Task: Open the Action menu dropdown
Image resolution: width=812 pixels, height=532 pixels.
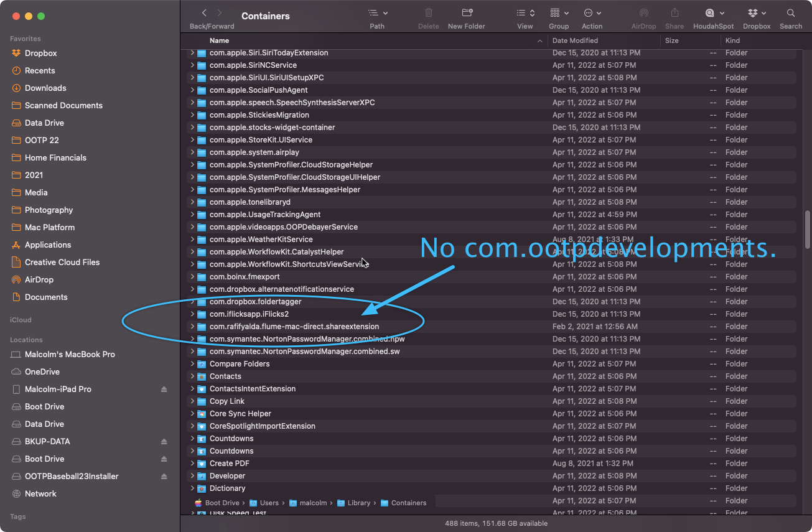Action: tap(592, 13)
